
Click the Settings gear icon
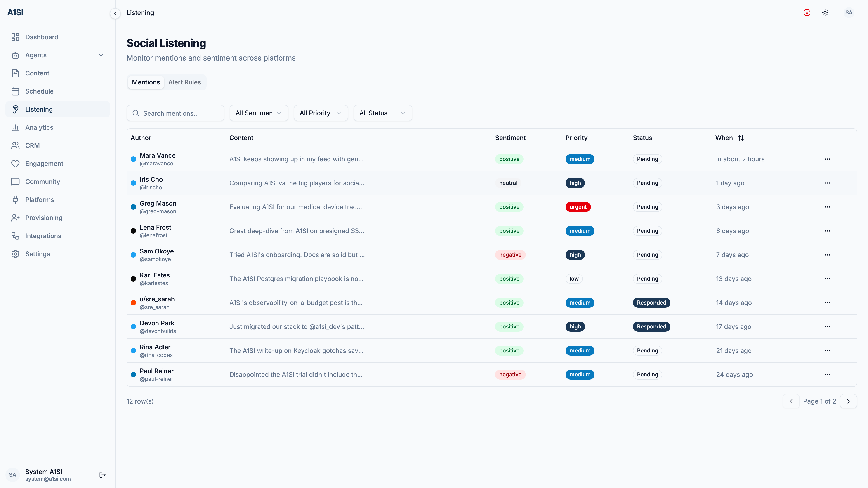15,254
